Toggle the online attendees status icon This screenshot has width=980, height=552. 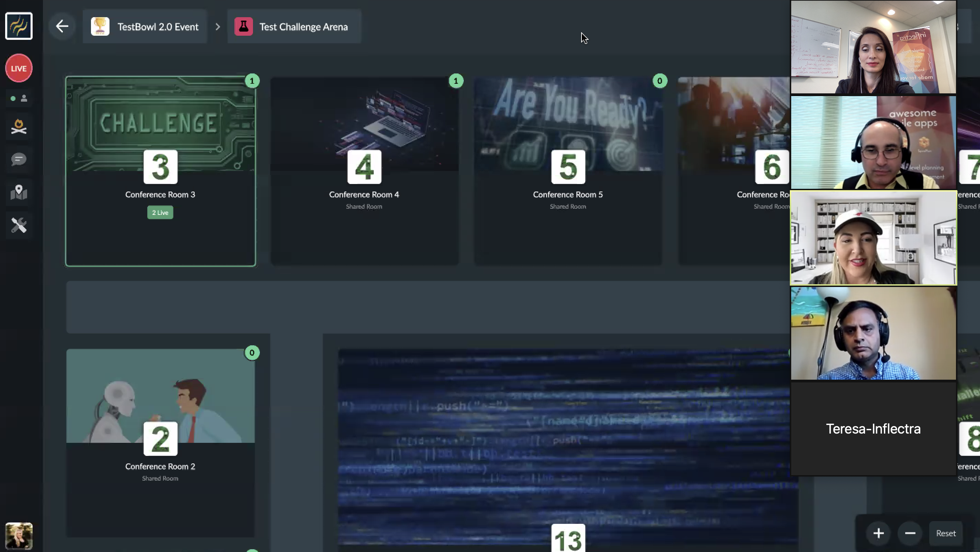tap(19, 99)
